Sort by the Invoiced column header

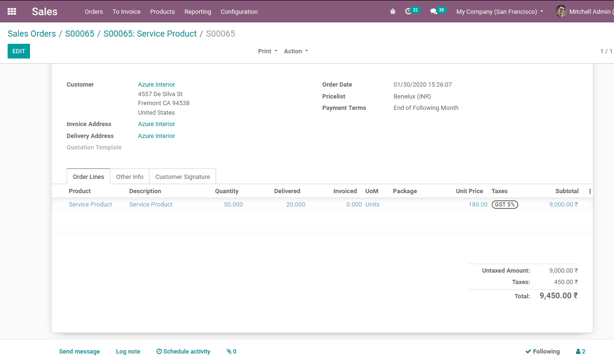345,191
